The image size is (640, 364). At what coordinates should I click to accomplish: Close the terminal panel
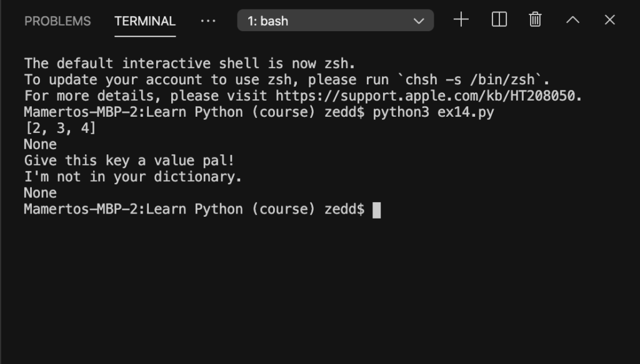pyautogui.click(x=610, y=19)
